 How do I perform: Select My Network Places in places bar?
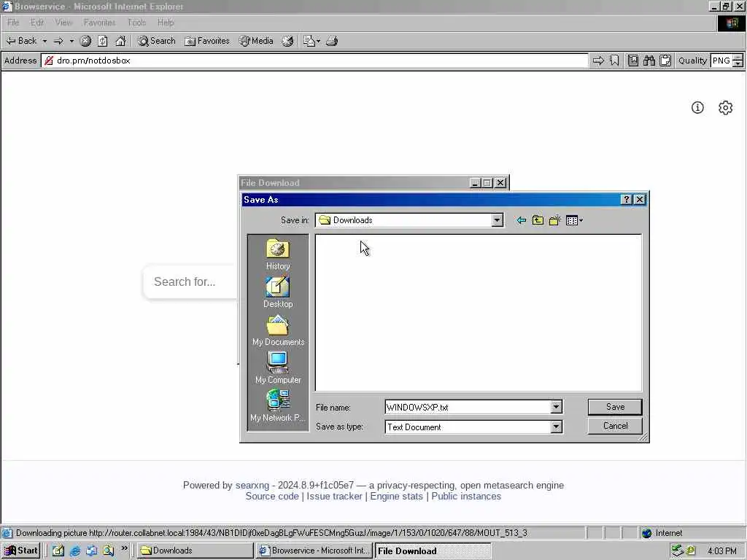pos(278,406)
